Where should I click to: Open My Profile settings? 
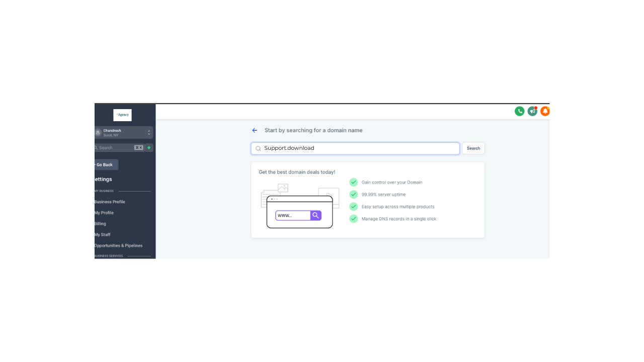pos(104,213)
